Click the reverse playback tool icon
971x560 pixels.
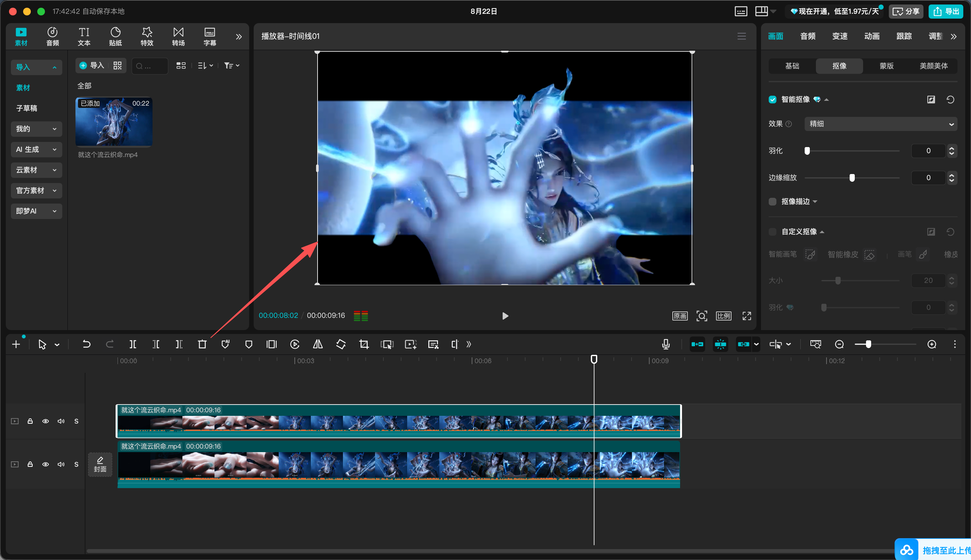[294, 344]
